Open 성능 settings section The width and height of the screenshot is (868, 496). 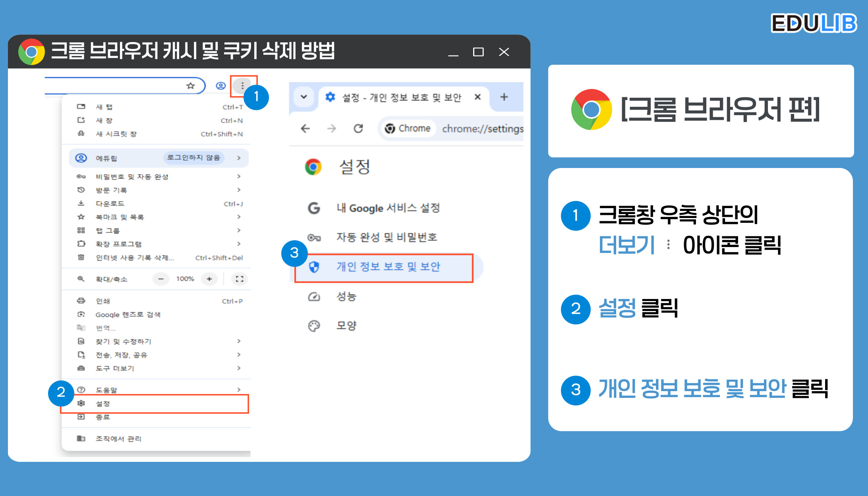pos(346,296)
